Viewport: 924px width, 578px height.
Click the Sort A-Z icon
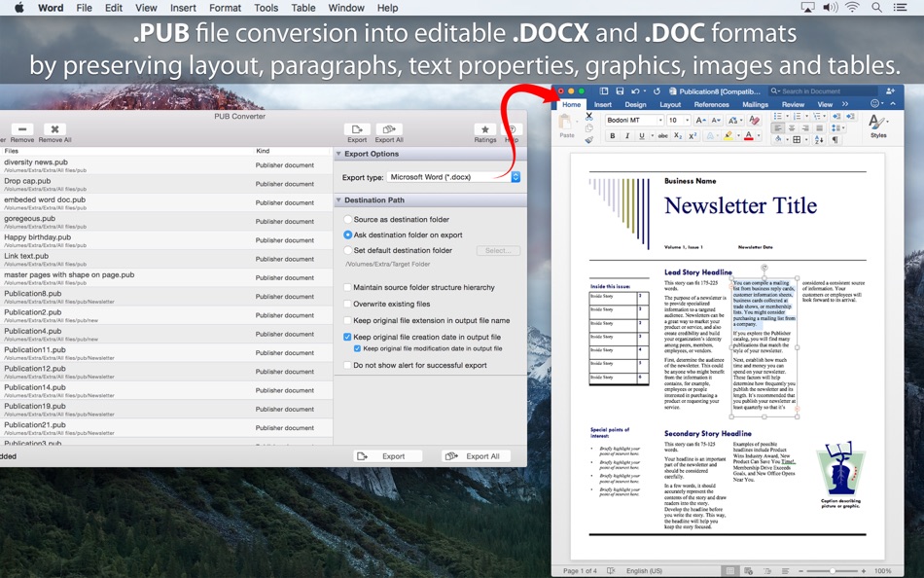click(x=819, y=140)
